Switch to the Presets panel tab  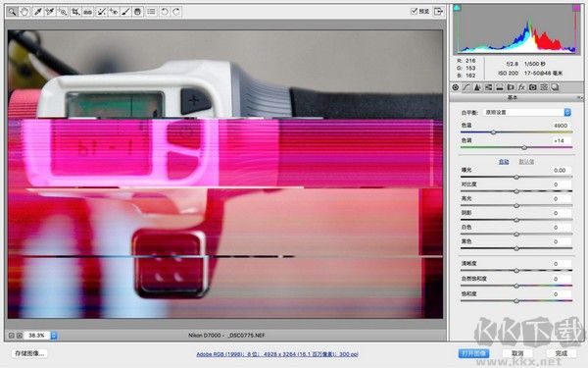[x=544, y=87]
